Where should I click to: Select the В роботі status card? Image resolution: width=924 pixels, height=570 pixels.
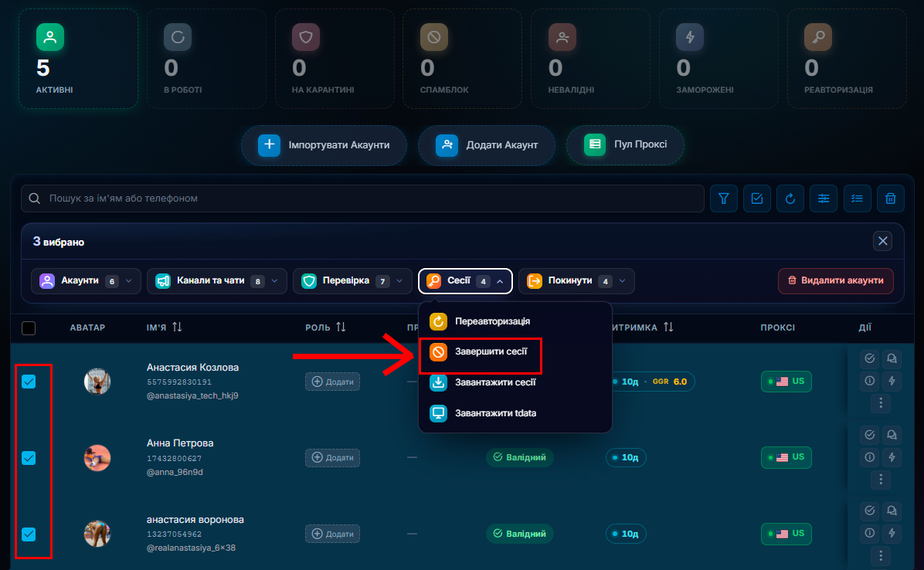206,59
